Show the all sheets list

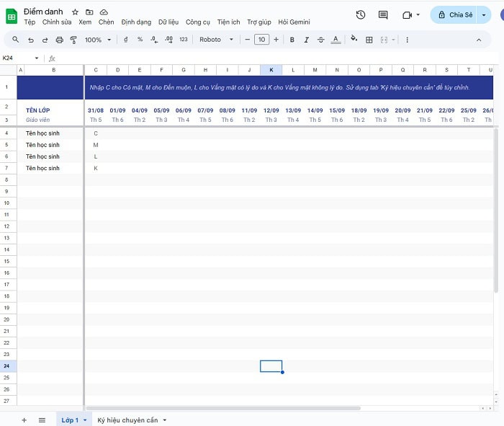[x=42, y=420]
